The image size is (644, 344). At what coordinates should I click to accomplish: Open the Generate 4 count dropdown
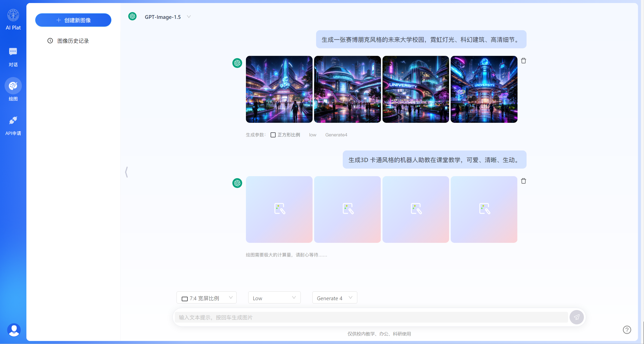click(334, 298)
